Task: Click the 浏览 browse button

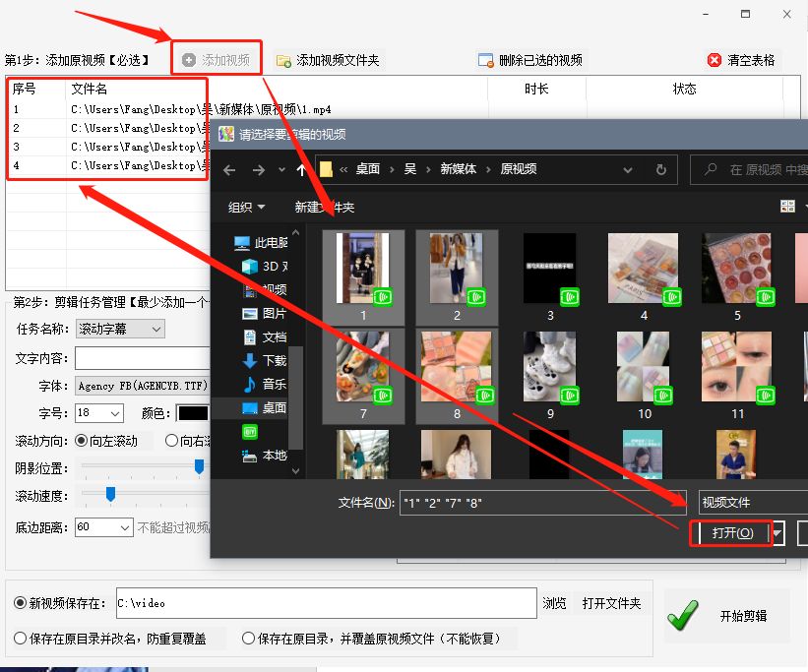Action: [554, 604]
